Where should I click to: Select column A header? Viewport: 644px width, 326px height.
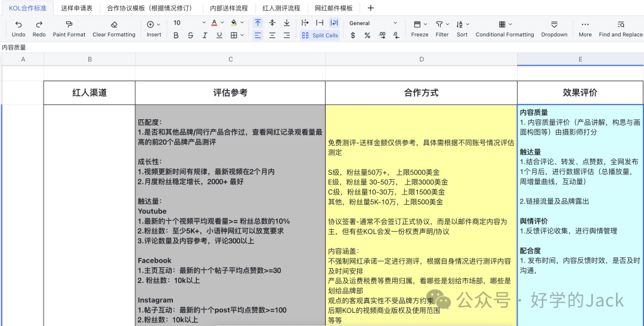coord(23,59)
